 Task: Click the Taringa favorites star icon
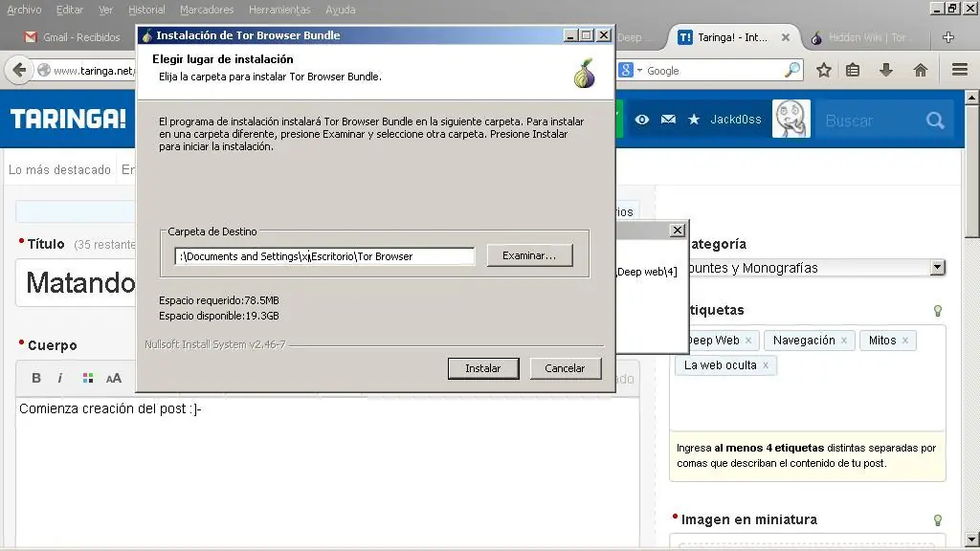pyautogui.click(x=694, y=120)
